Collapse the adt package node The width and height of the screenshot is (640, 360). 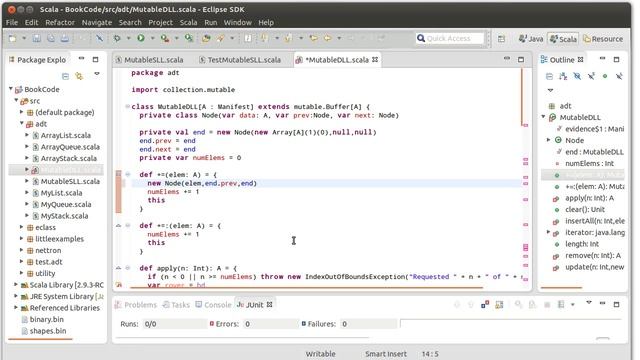pyautogui.click(x=22, y=123)
